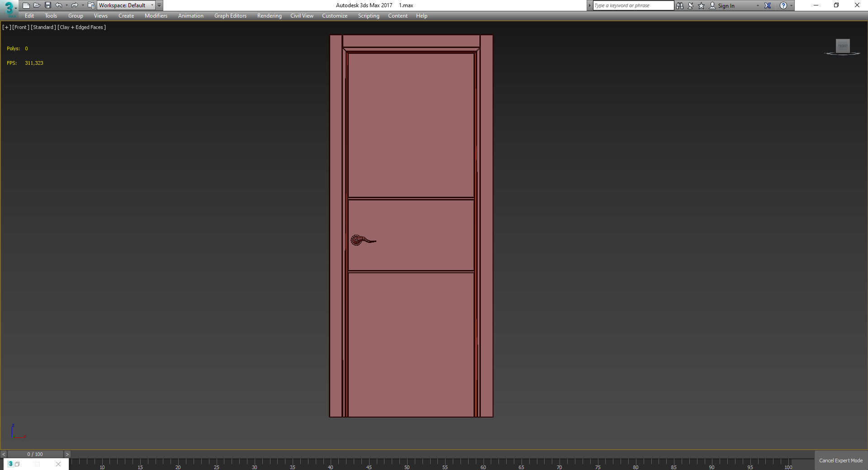Open a file with the folder icon
The image size is (868, 470).
[37, 5]
